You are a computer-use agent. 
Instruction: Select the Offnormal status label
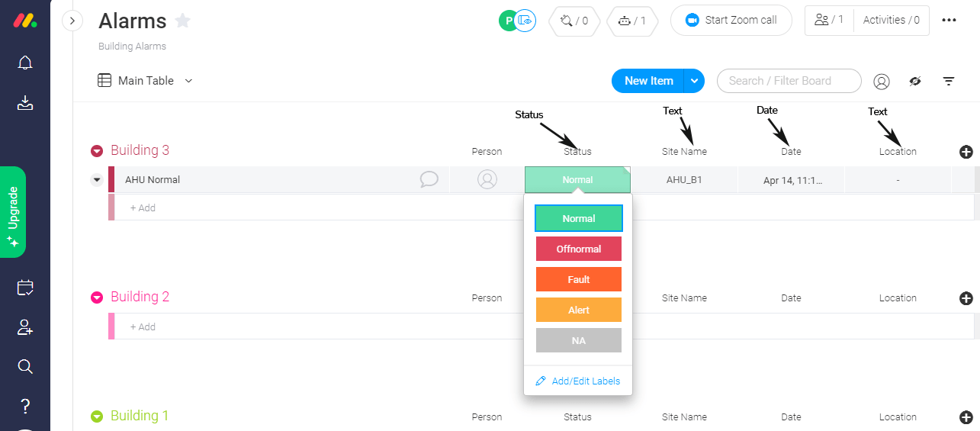[x=579, y=249]
